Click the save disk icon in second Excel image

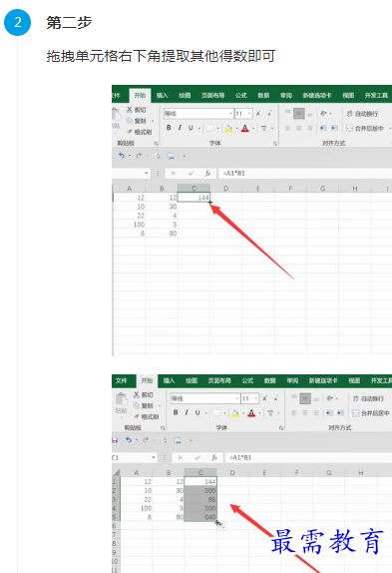point(115,440)
